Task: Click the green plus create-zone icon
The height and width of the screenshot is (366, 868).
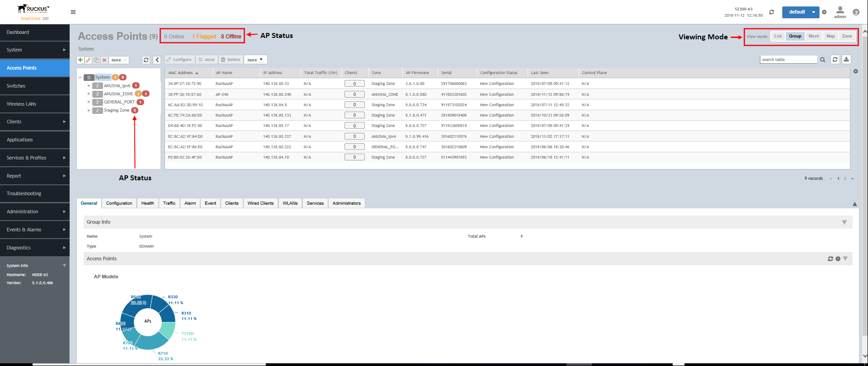Action: pos(80,60)
